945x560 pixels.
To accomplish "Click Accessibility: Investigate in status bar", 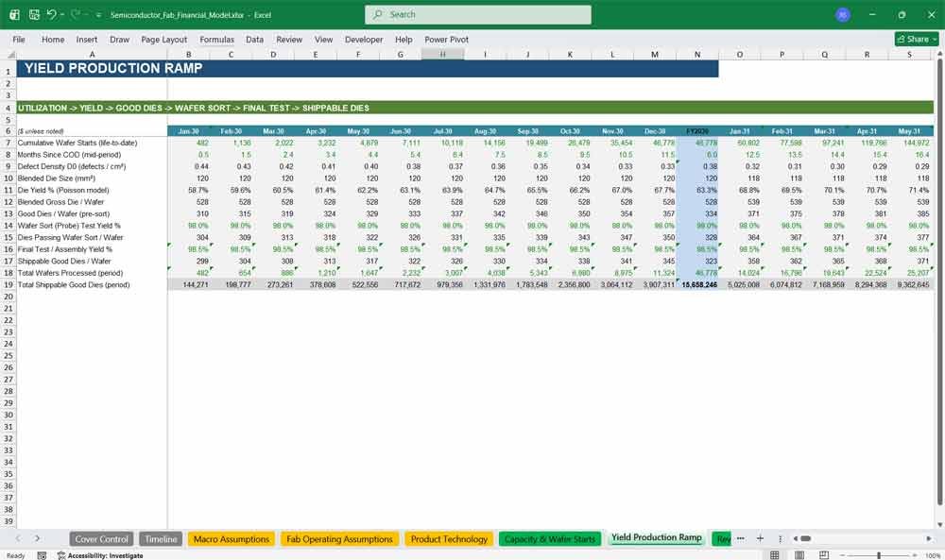I will [100, 555].
